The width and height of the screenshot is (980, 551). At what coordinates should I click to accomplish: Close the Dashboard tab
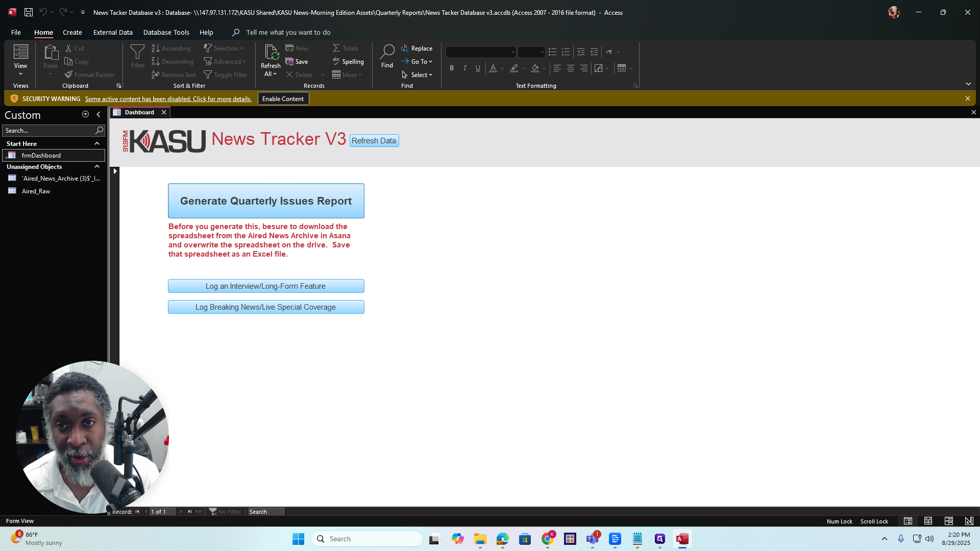[x=164, y=112]
